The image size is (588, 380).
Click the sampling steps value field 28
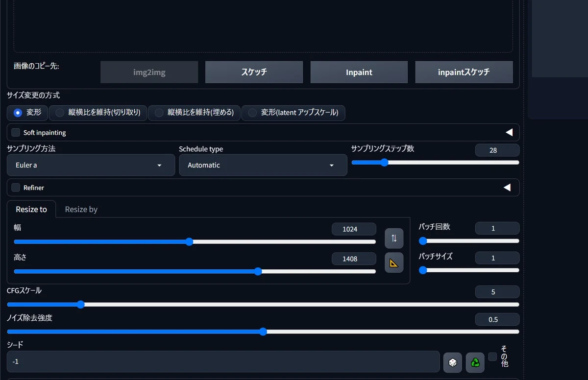click(x=497, y=150)
